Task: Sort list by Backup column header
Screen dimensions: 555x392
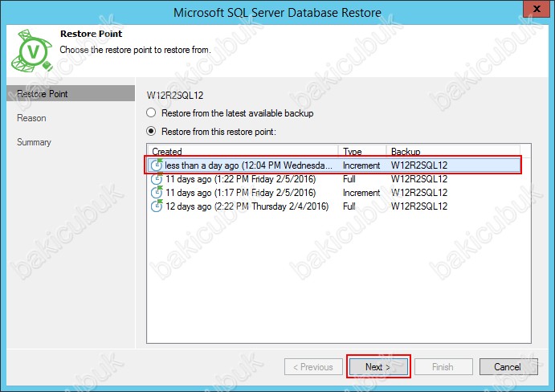Action: pyautogui.click(x=453, y=151)
